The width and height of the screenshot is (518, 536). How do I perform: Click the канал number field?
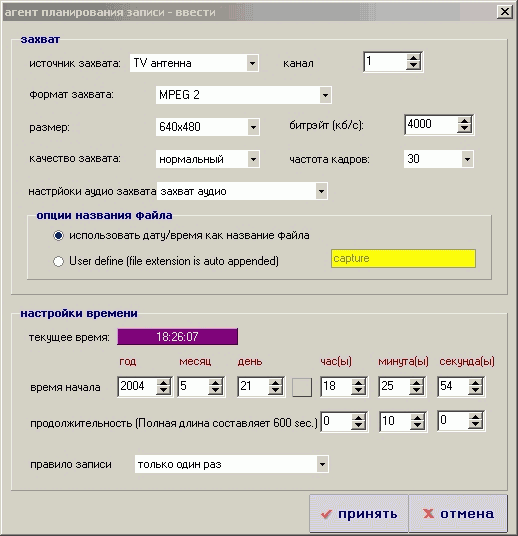click(386, 62)
